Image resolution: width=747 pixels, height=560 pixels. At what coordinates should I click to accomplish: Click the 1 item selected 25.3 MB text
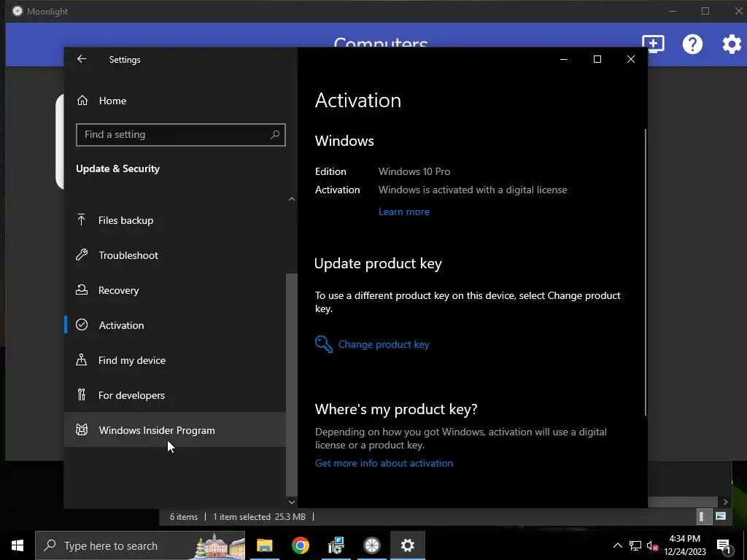pyautogui.click(x=259, y=517)
